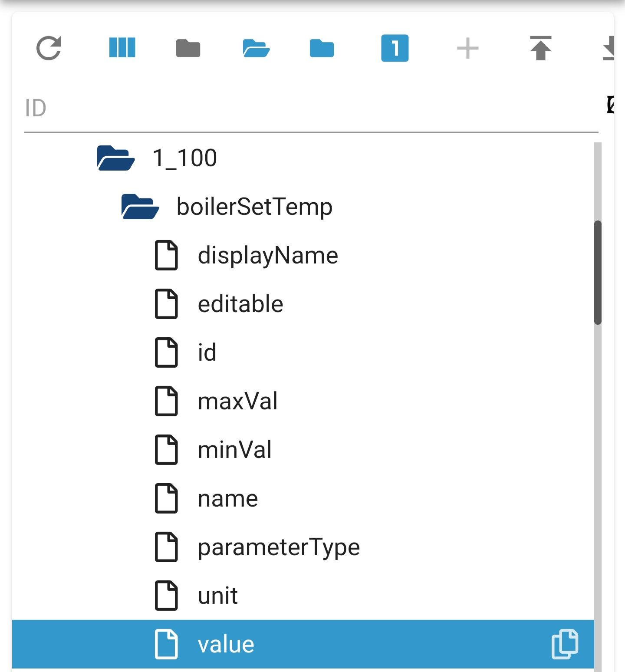Select the editable state text

[x=240, y=304]
